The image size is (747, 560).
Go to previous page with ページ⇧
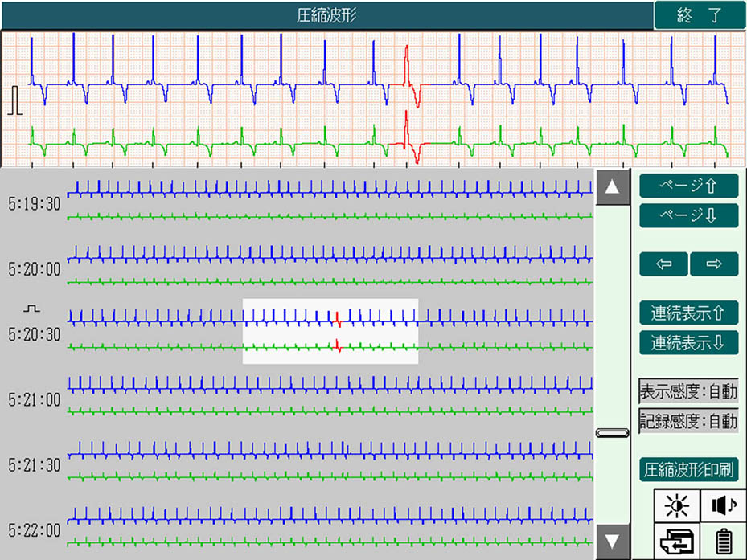pos(688,185)
